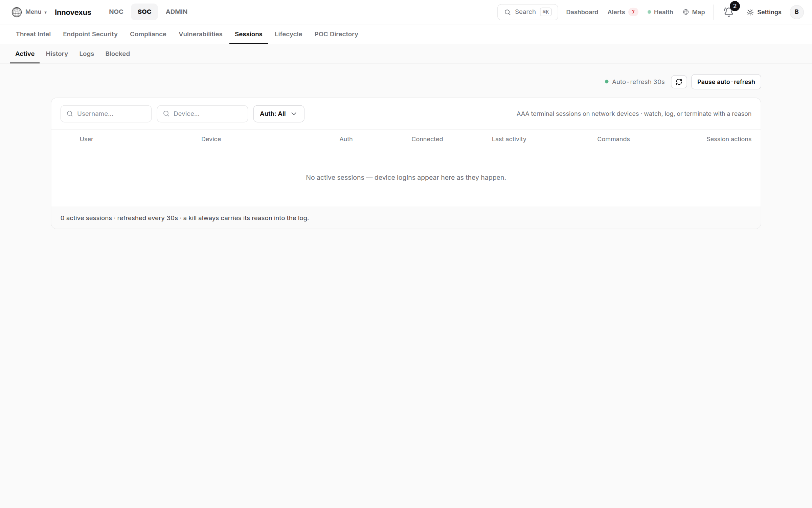The image size is (812, 508).
Task: Select the SOC workspace tab
Action: tap(144, 12)
